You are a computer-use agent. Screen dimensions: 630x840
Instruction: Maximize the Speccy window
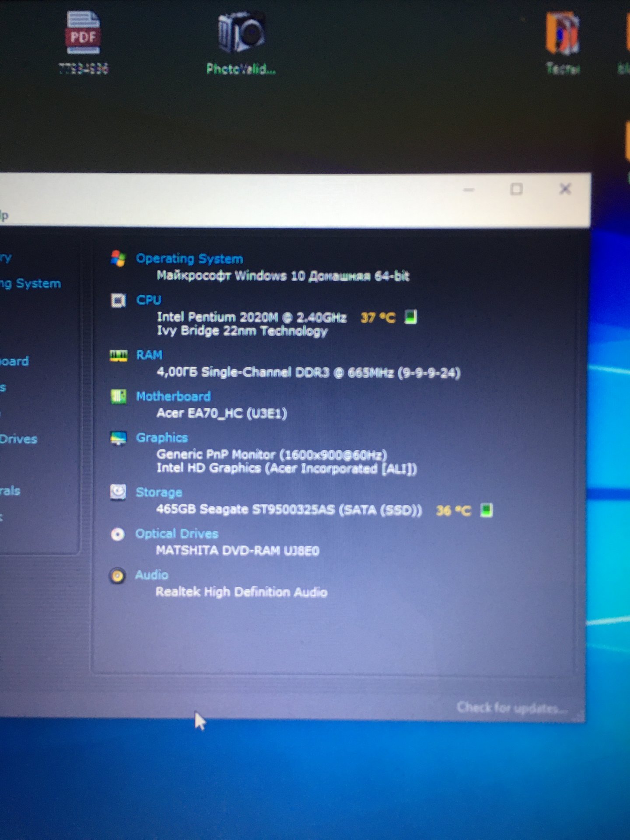coord(517,189)
